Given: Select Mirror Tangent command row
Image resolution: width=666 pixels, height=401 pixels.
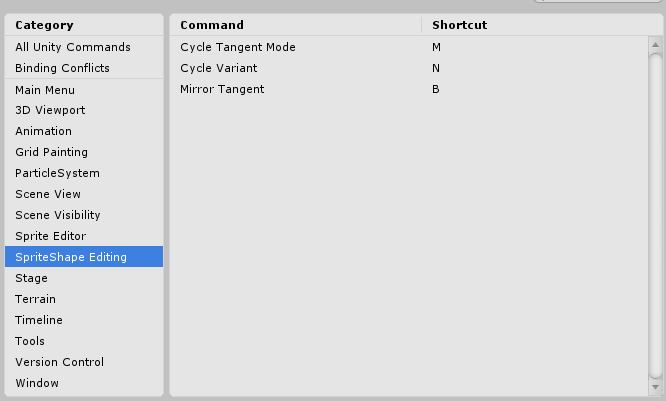Looking at the screenshot, I should [x=222, y=89].
